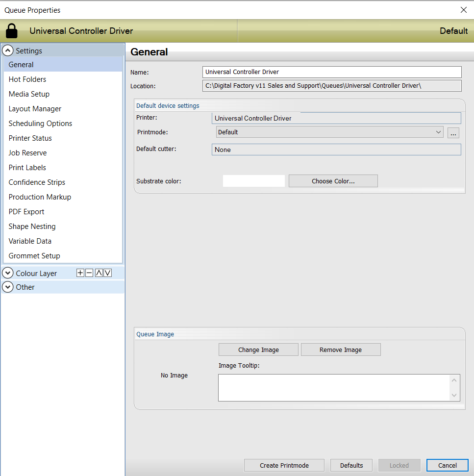Click the Choose Color... button
474x476 pixels.
[333, 181]
